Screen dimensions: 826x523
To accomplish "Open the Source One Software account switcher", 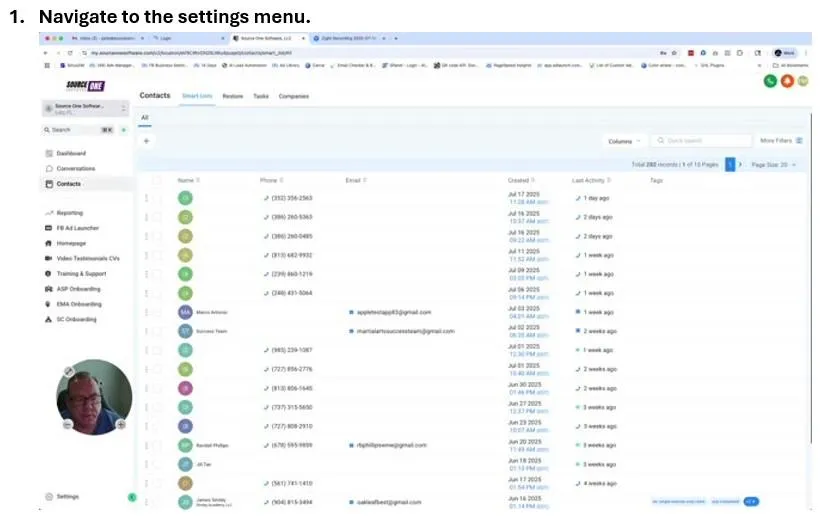I will [x=85, y=108].
